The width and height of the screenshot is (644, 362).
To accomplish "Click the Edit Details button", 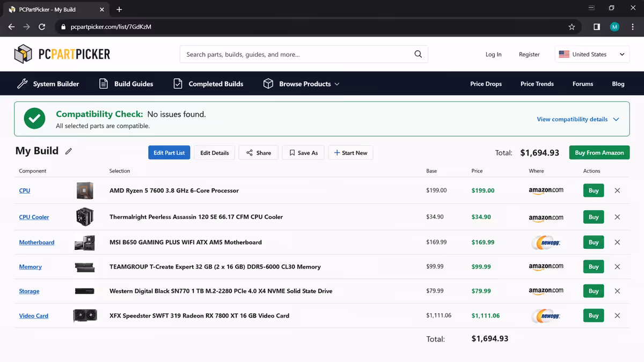I will pos(215,153).
